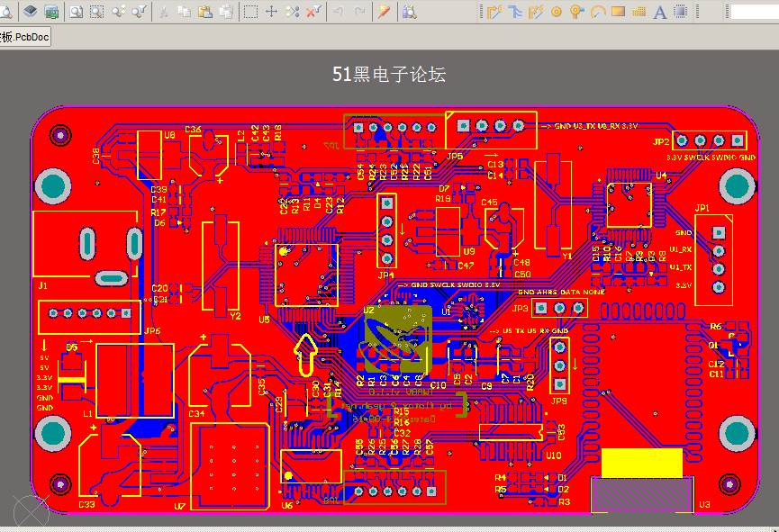Screen dimensions: 779x532
Task: Select the Place Via tool
Action: click(x=576, y=12)
